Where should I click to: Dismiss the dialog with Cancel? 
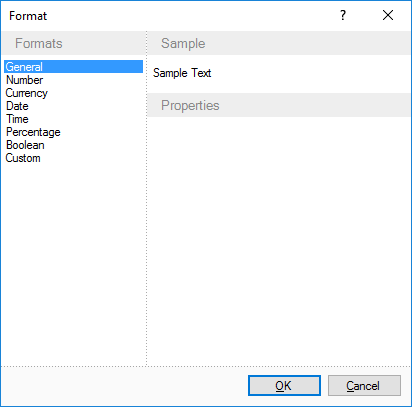pos(364,386)
